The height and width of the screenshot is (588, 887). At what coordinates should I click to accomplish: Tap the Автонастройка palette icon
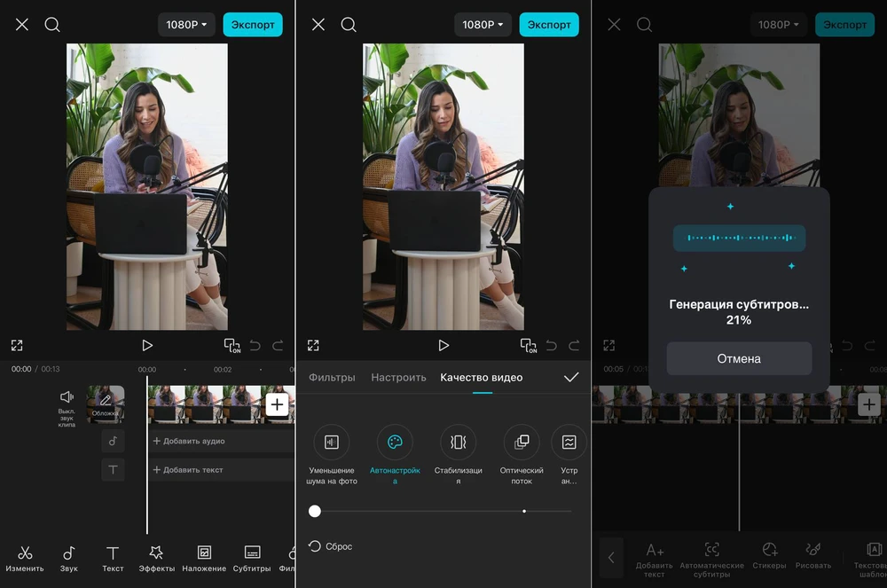coord(395,443)
